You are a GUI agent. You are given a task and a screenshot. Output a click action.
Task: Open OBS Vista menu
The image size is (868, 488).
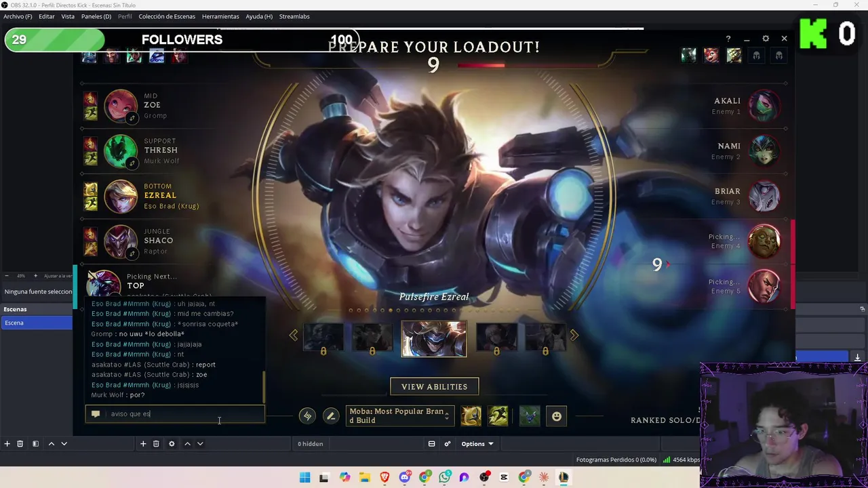68,16
